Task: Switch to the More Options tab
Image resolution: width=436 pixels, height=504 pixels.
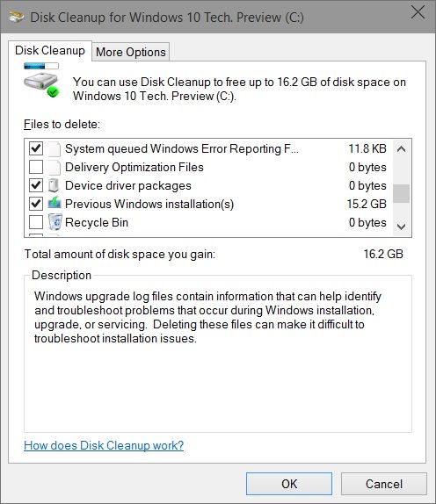Action: 131,52
